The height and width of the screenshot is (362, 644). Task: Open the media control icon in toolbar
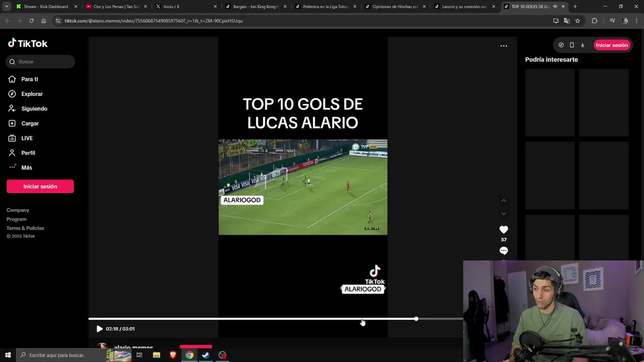(612, 21)
